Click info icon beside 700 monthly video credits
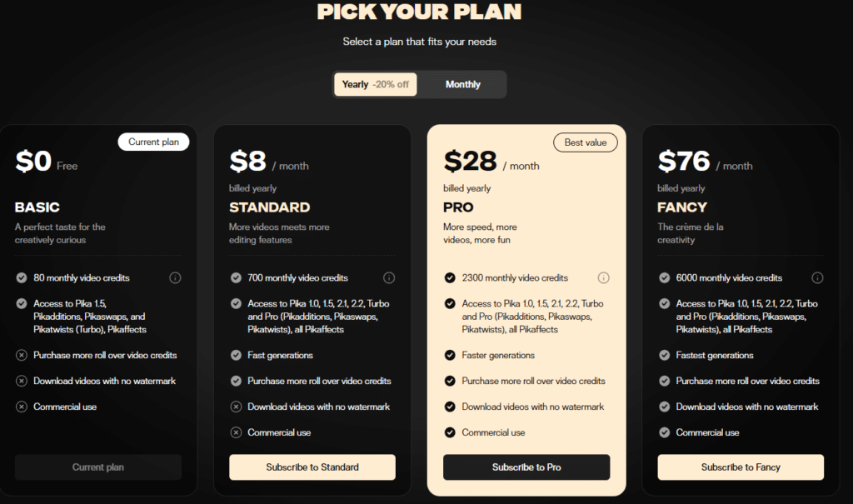The height and width of the screenshot is (504, 853). click(x=389, y=277)
